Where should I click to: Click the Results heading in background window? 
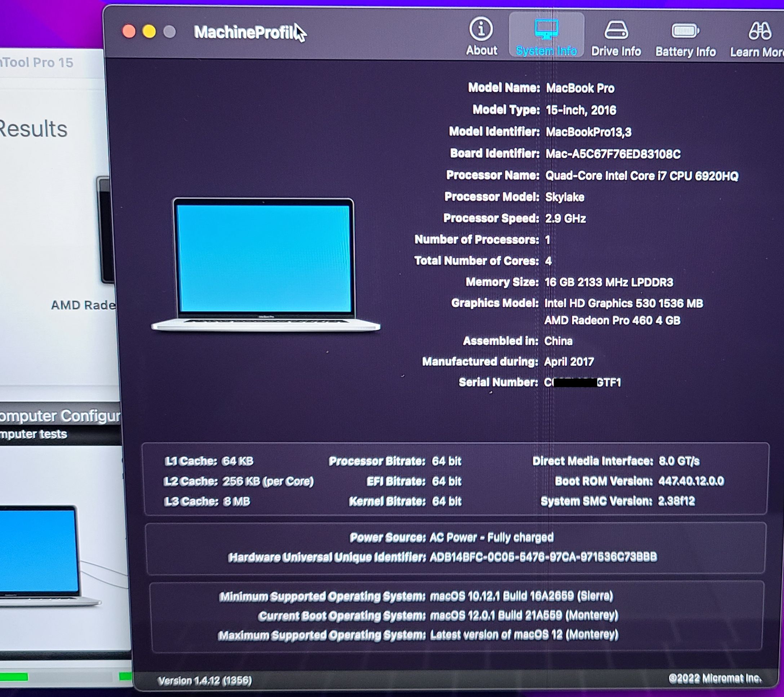[x=34, y=128]
